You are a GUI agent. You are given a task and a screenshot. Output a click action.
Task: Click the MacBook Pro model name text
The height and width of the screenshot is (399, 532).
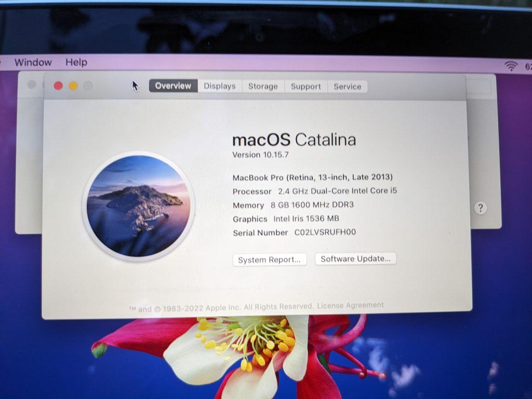(312, 177)
